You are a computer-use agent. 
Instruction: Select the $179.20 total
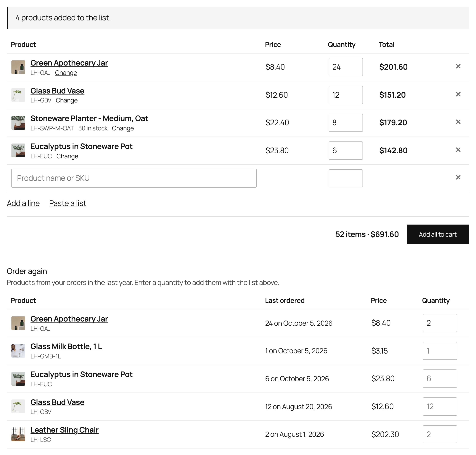click(x=393, y=123)
